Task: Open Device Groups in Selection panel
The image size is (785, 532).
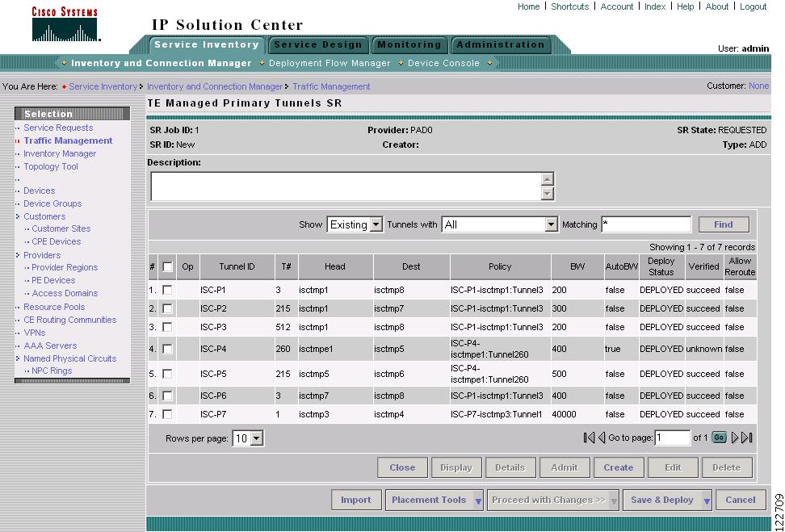Action: point(52,203)
